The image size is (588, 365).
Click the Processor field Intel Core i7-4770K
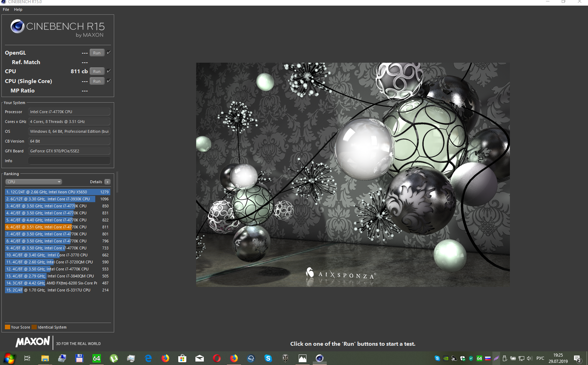pyautogui.click(x=69, y=112)
